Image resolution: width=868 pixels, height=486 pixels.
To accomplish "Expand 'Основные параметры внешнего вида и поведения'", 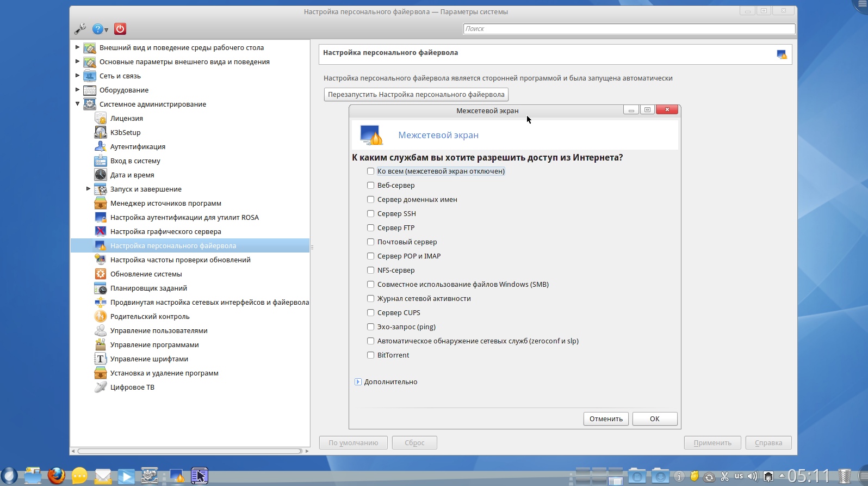I will [x=77, y=61].
